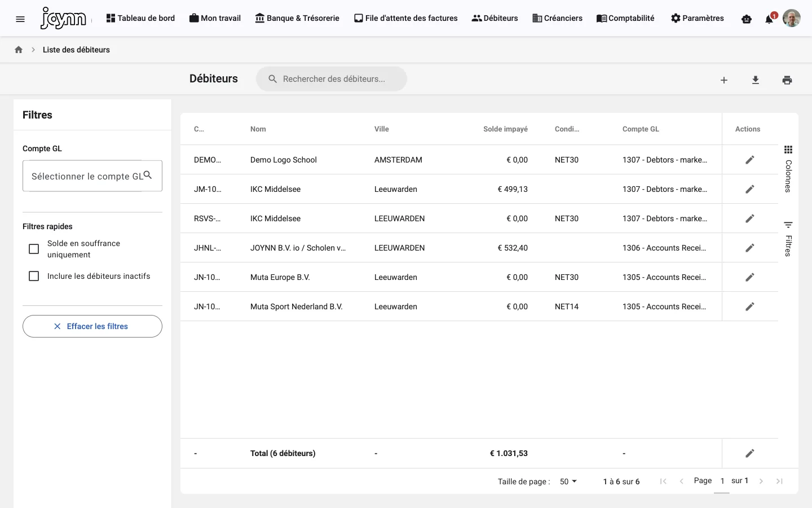Open the hamburger navigation menu

tap(20, 19)
